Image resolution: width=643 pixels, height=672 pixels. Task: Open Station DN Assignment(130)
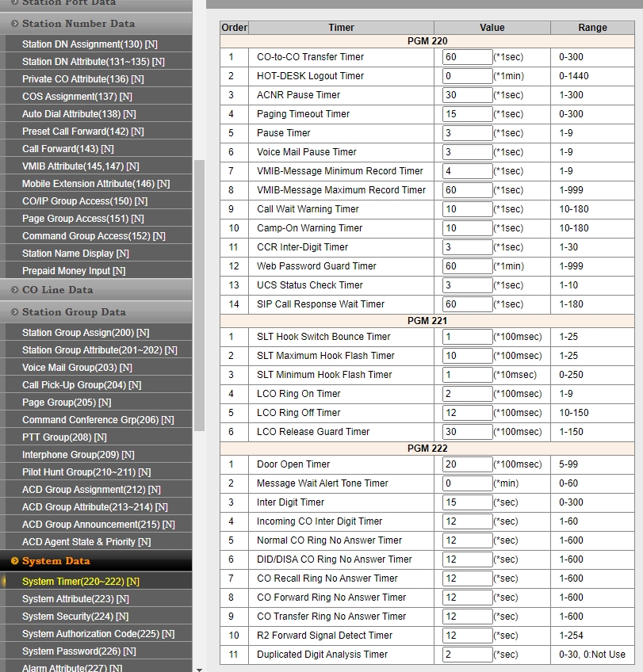click(90, 44)
